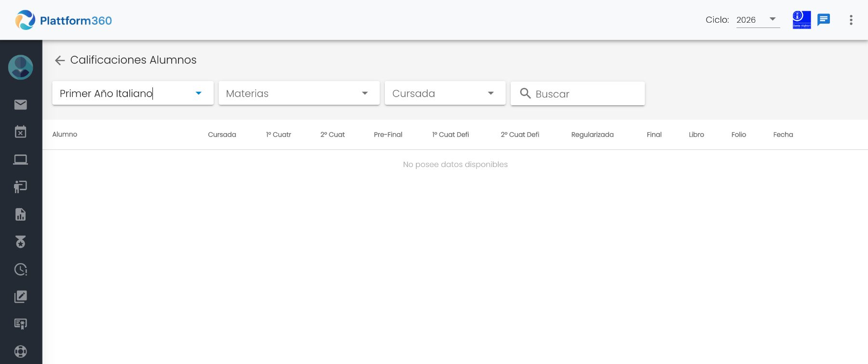
Task: Click the Libro column header
Action: [x=696, y=135]
